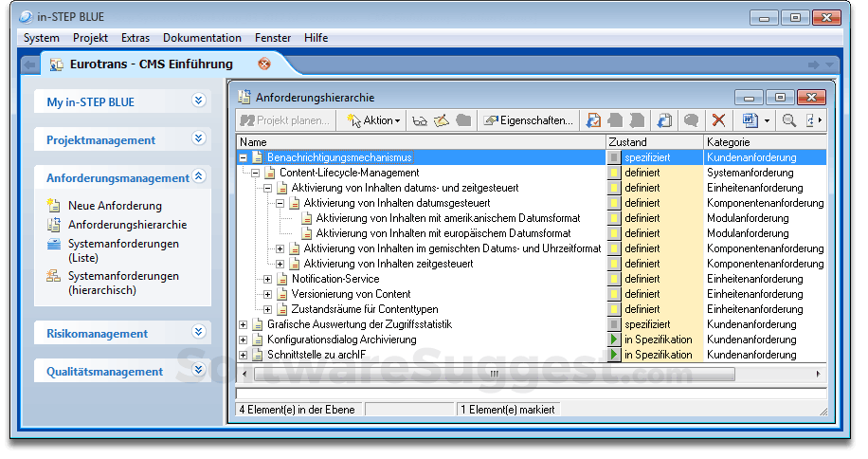Sort by the Zustand column header
Screen dimensions: 868x459
tap(654, 141)
